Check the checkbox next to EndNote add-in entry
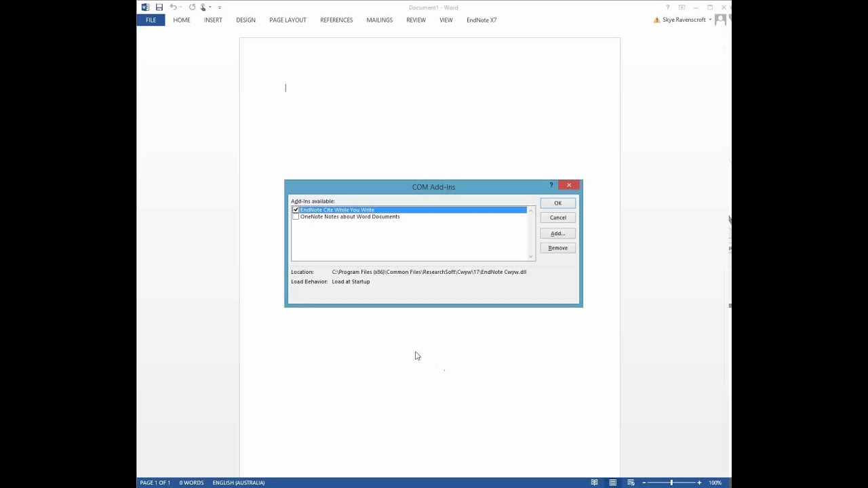 295,209
